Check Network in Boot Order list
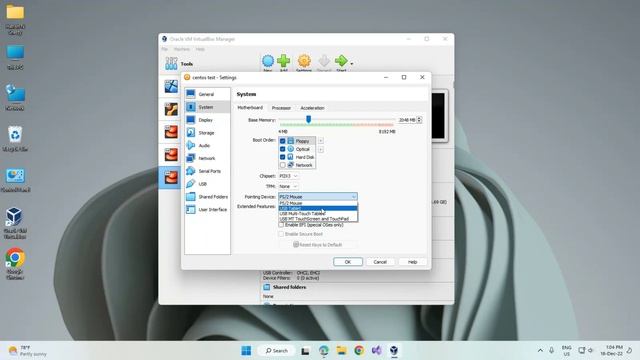Image resolution: width=640 pixels, height=360 pixels. 282,165
